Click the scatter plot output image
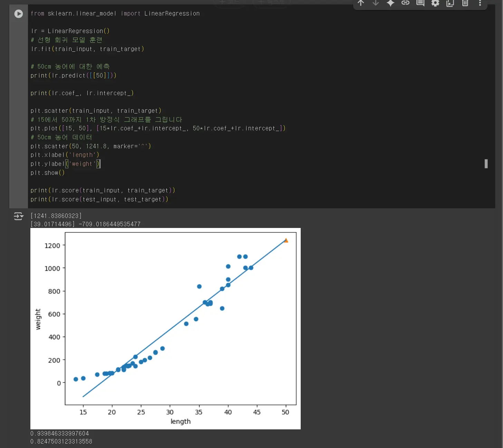This screenshot has width=503, height=448. [165, 328]
